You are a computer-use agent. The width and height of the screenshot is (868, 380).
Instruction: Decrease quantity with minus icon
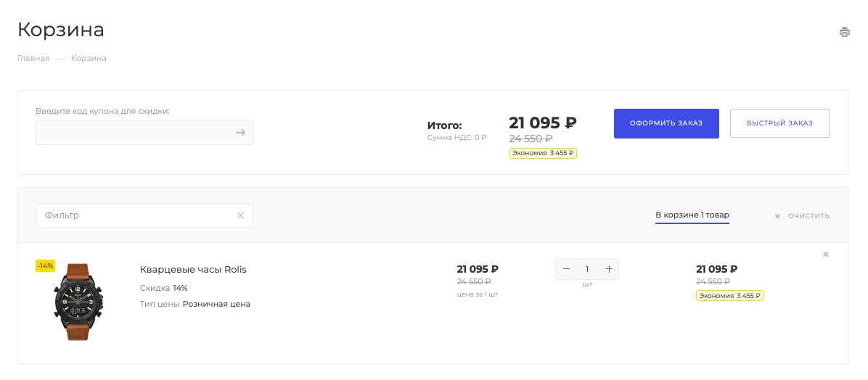pos(566,269)
